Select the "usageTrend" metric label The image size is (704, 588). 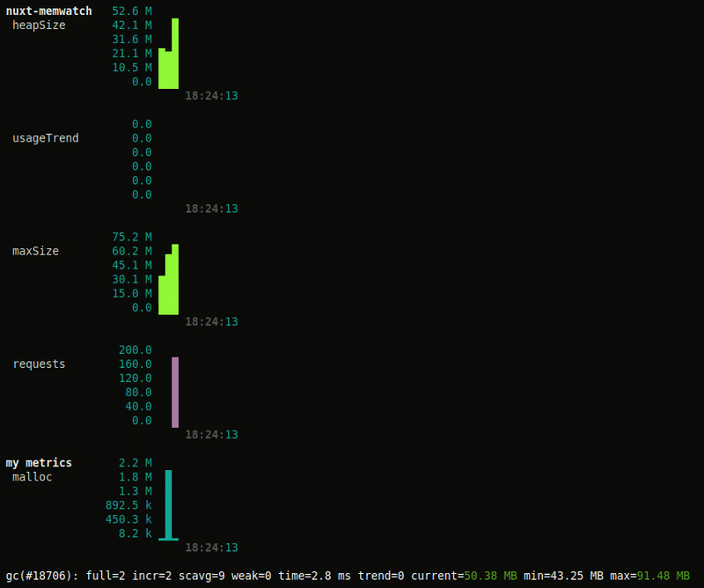tap(46, 138)
